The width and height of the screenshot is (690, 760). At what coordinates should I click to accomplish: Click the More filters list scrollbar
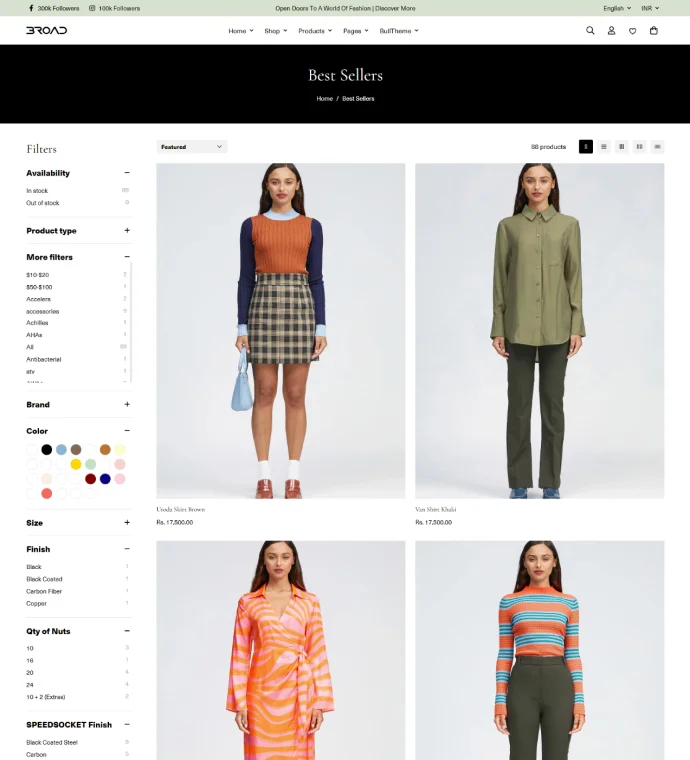131,322
